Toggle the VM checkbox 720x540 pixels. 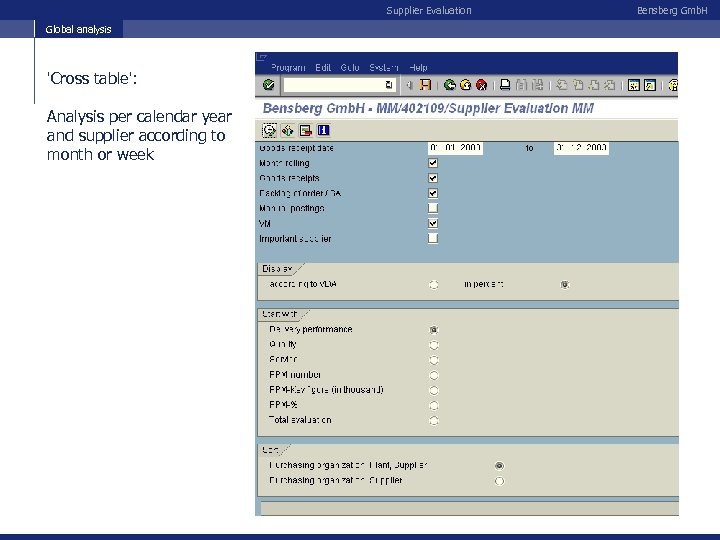tap(433, 224)
